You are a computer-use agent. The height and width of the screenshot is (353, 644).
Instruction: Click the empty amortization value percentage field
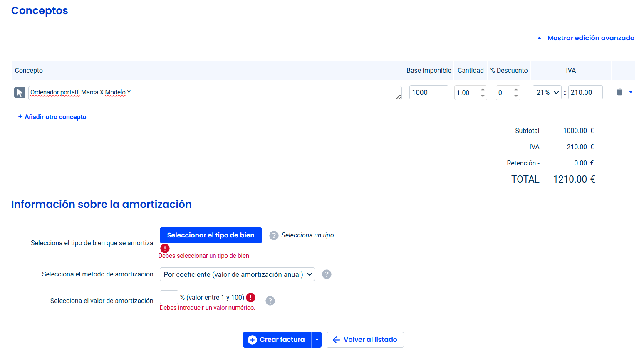(169, 297)
